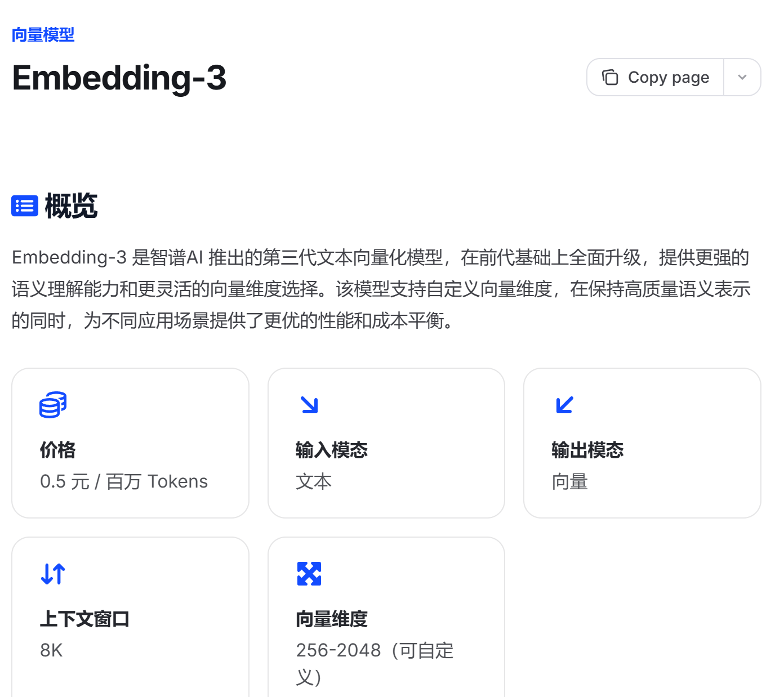784x697 pixels.
Task: Click the expand arrows icon for 向量维度
Action: (309, 574)
